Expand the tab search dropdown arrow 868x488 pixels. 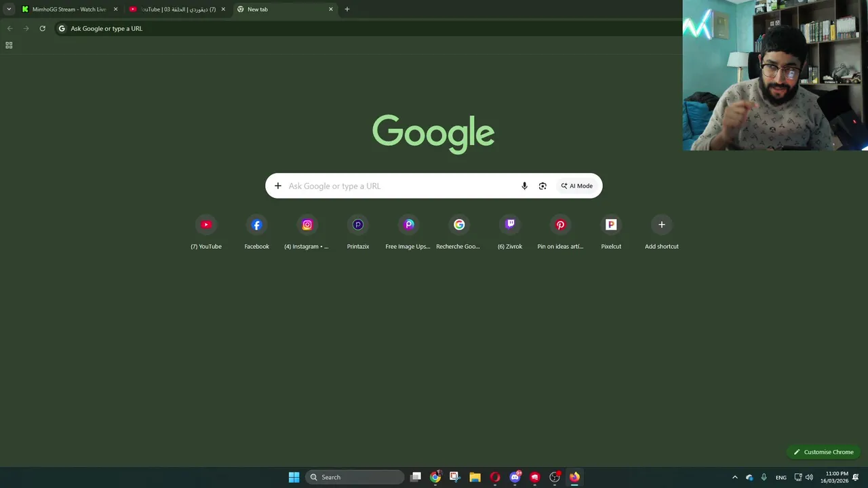click(x=9, y=9)
